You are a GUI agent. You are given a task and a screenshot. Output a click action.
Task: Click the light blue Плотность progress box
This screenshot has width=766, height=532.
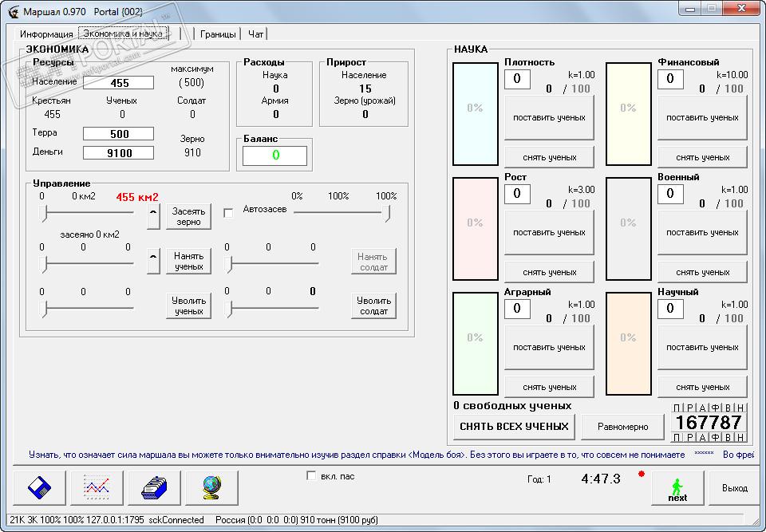(476, 114)
